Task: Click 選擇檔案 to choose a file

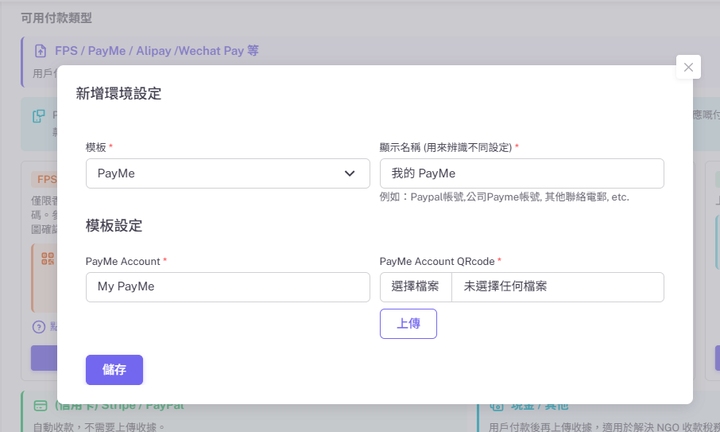Action: click(x=415, y=287)
